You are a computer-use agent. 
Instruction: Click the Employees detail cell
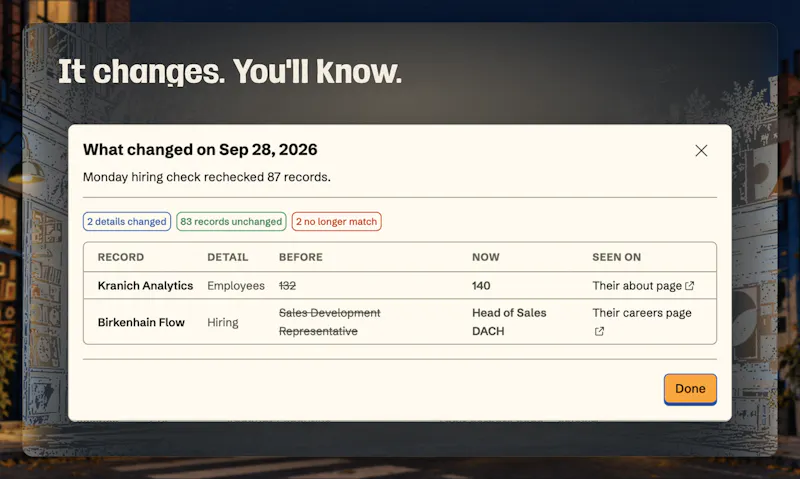[x=236, y=286]
